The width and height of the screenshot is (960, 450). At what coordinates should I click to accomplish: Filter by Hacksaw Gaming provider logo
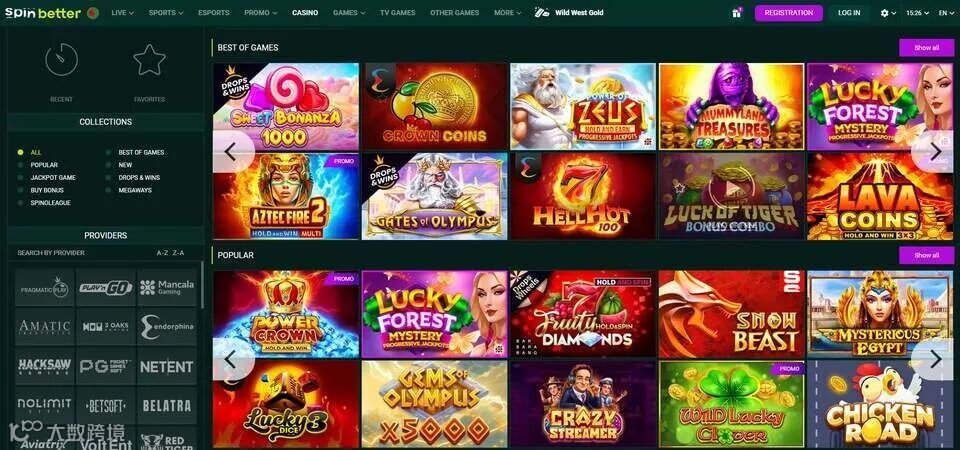pyautogui.click(x=44, y=366)
